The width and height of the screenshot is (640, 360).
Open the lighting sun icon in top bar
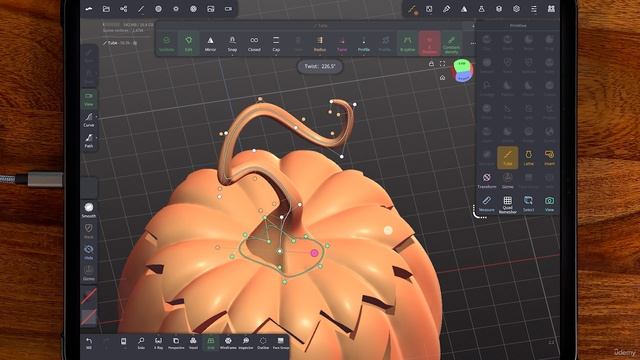pyautogui.click(x=176, y=9)
